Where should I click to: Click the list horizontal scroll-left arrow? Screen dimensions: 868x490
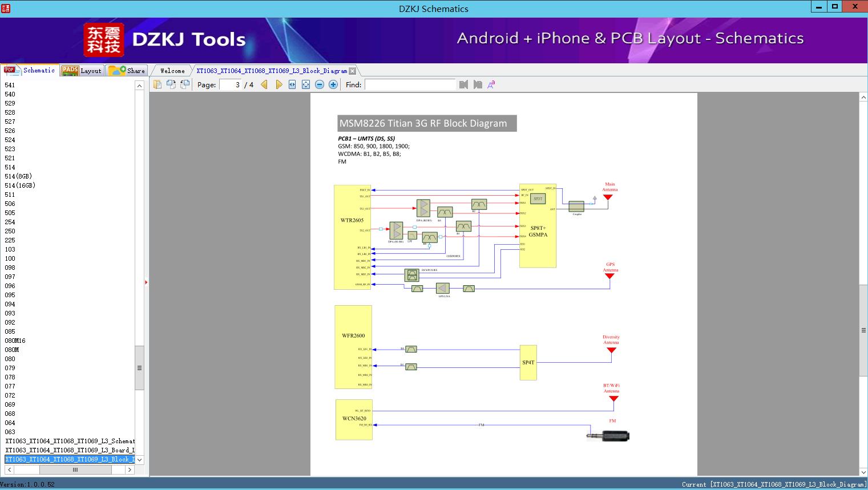point(9,470)
